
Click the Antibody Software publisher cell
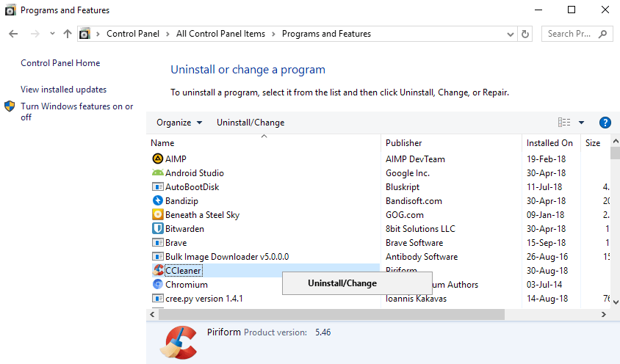point(422,257)
